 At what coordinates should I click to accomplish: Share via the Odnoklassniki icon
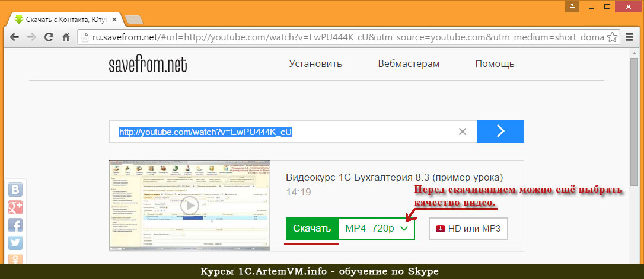click(15, 258)
